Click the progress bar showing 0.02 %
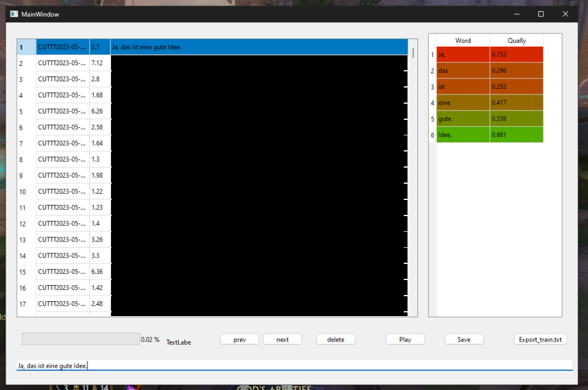 [81, 339]
